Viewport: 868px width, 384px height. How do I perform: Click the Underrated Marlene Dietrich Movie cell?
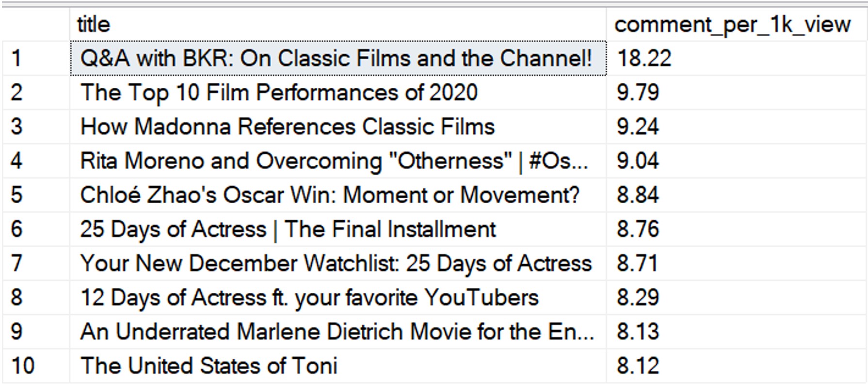(338, 332)
